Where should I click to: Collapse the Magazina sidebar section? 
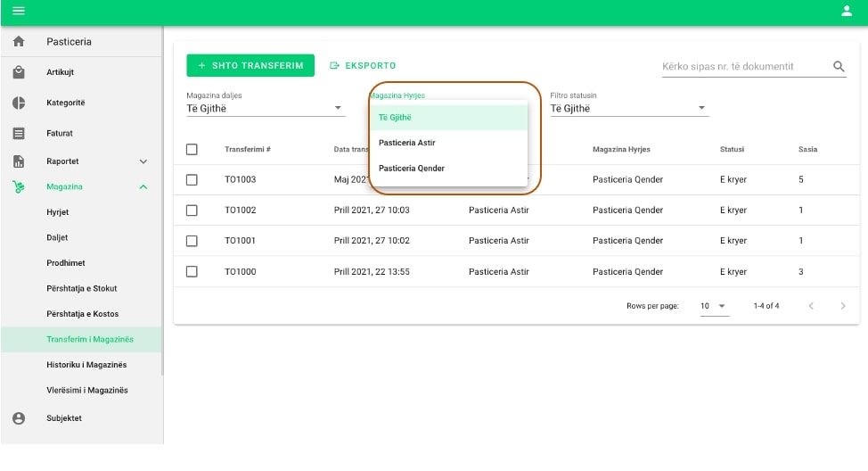[143, 186]
